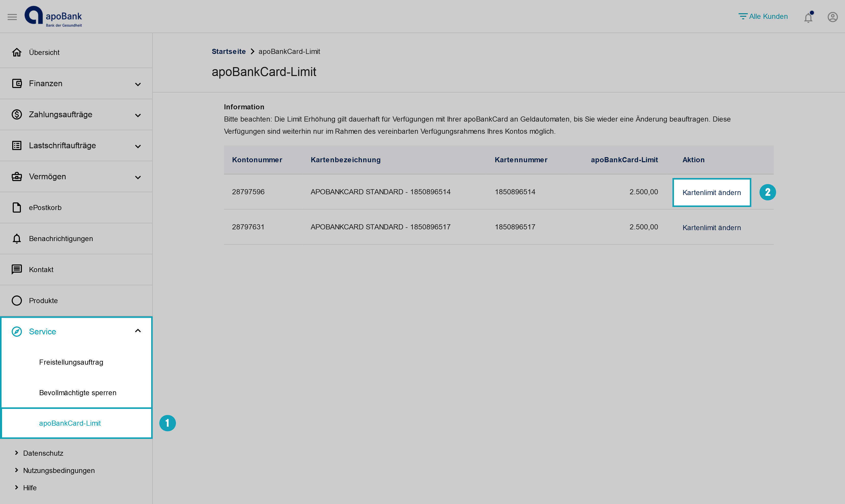Click the Kartenbezeichnung column header
Screen dimensions: 845x504
[x=346, y=160]
